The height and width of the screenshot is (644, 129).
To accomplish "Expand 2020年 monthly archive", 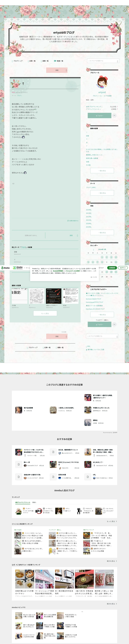I will tap(89, 223).
